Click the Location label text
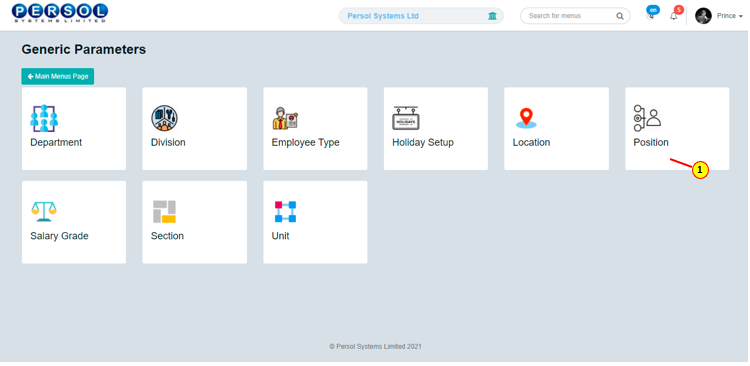The image size is (750, 366). coord(531,143)
